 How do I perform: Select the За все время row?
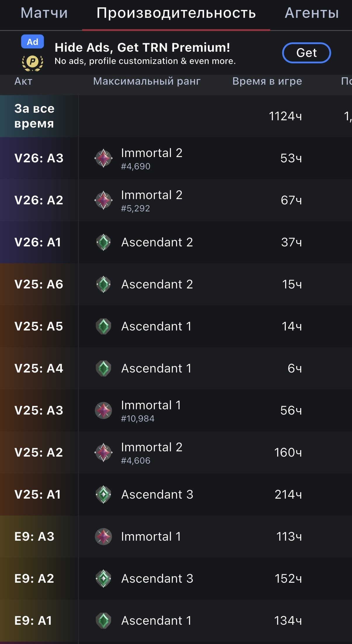(176, 116)
